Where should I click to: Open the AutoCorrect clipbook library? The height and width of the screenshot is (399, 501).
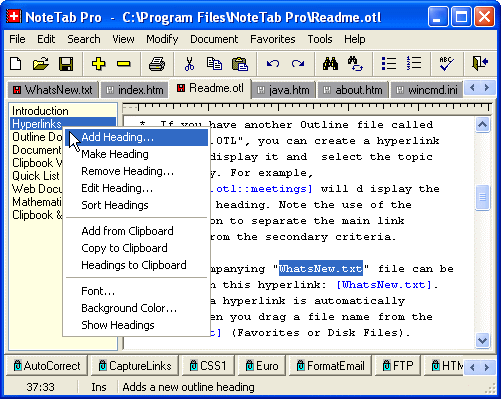(x=47, y=366)
